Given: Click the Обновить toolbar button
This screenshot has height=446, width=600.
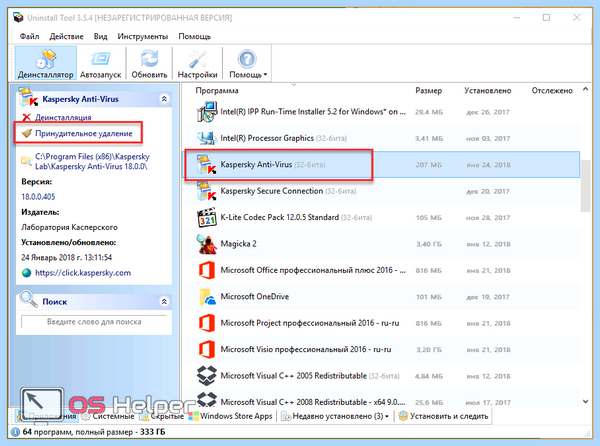Looking at the screenshot, I should click(149, 63).
